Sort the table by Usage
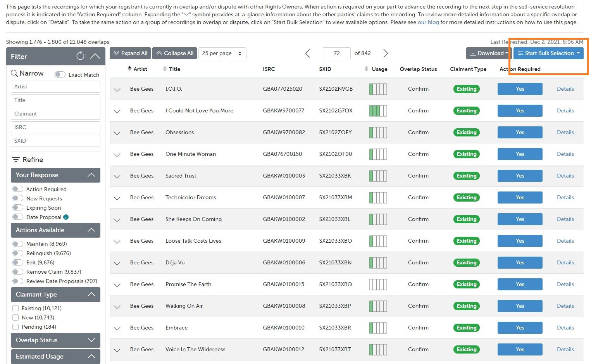 pos(376,69)
